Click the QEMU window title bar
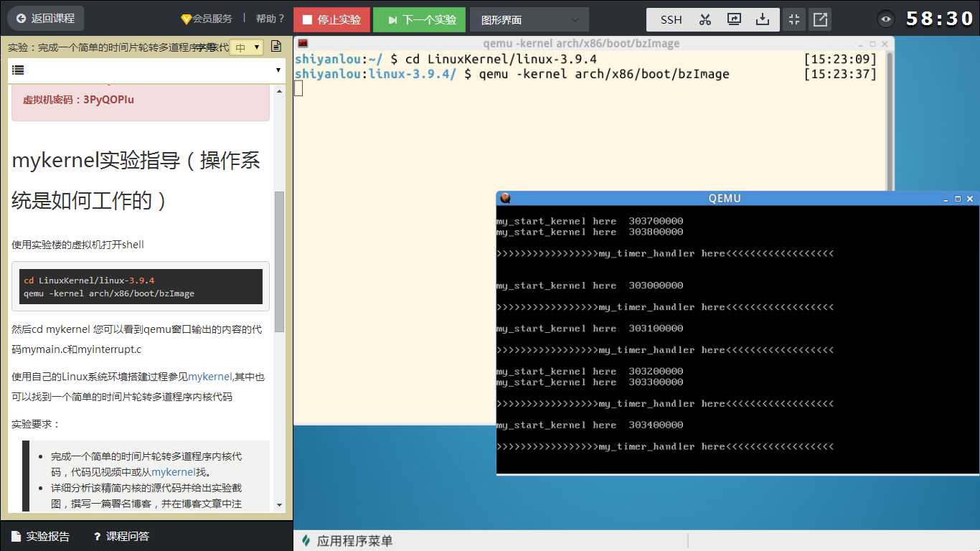This screenshot has height=551, width=980. (x=725, y=198)
